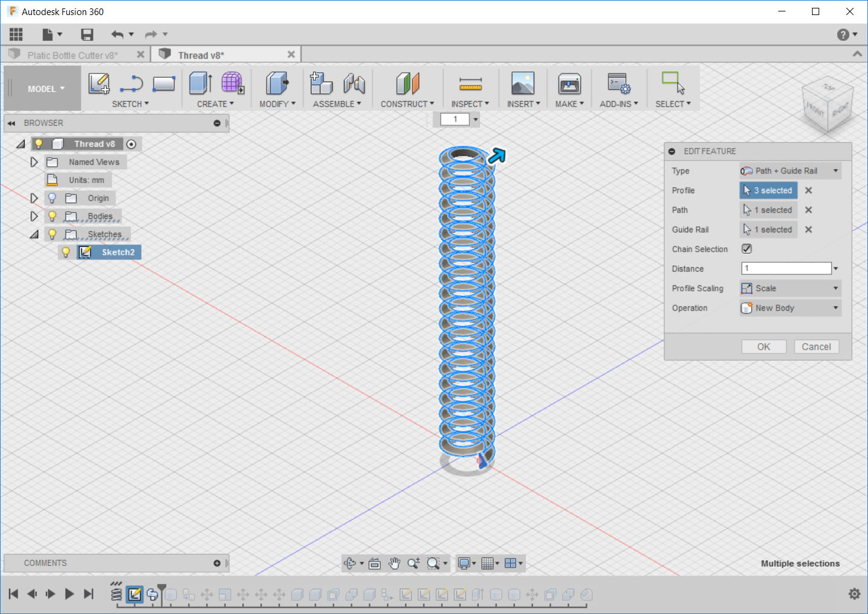868x614 pixels.
Task: Click the Distance value field
Action: (x=785, y=268)
